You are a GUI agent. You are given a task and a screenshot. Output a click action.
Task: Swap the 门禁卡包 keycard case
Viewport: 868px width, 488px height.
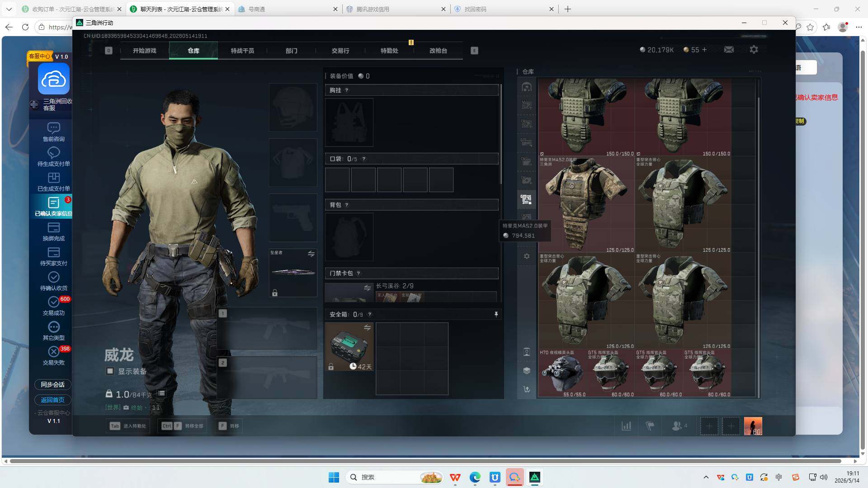(367, 288)
